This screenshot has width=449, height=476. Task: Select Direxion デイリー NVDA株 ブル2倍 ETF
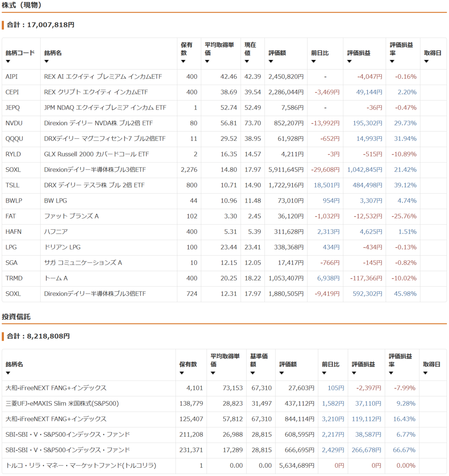click(x=98, y=123)
